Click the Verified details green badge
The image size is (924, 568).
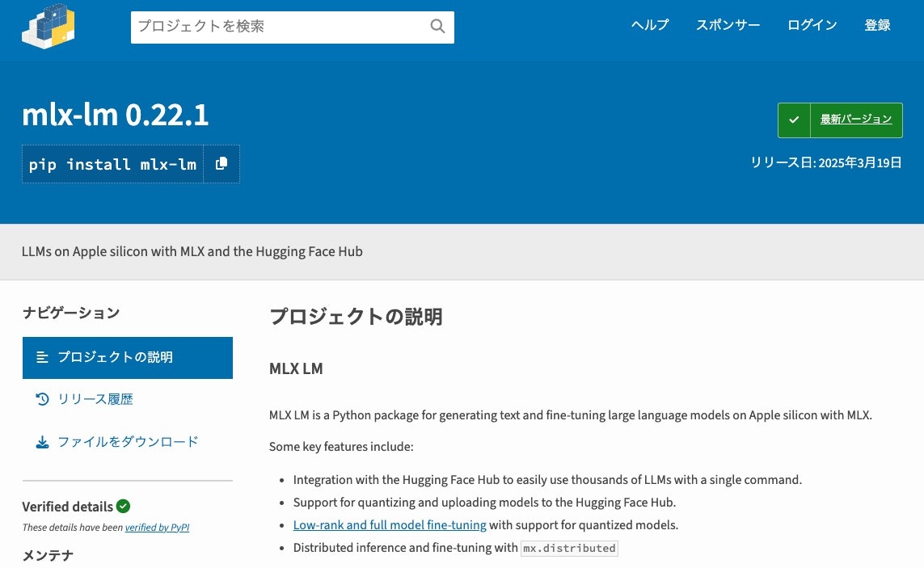123,506
